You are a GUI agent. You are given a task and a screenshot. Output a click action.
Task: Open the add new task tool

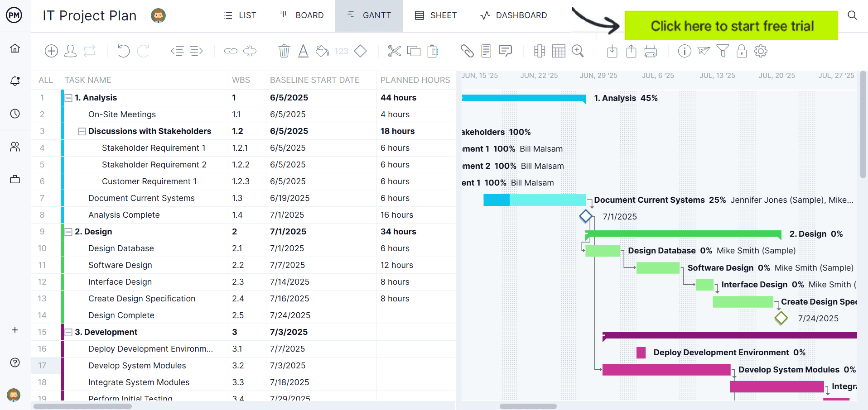coord(51,51)
